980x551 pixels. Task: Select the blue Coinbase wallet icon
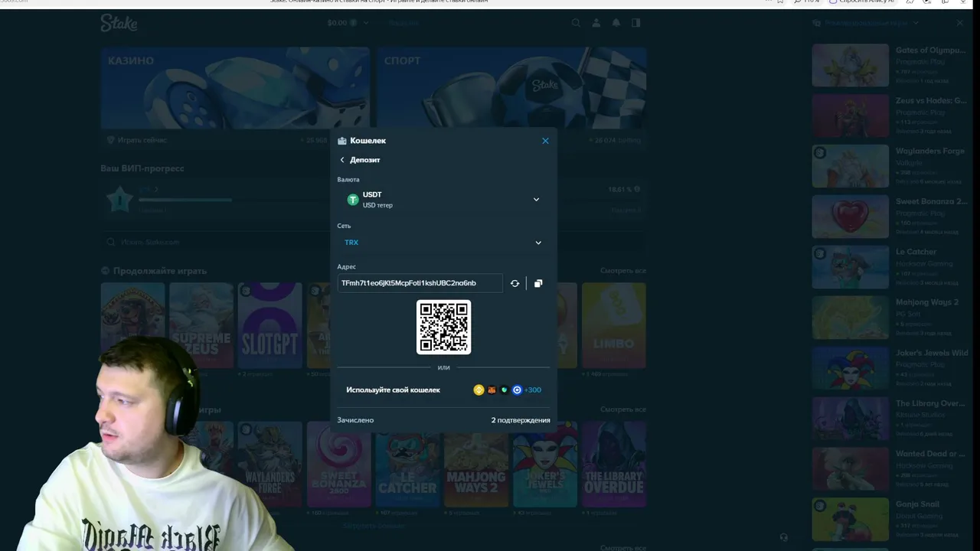517,390
